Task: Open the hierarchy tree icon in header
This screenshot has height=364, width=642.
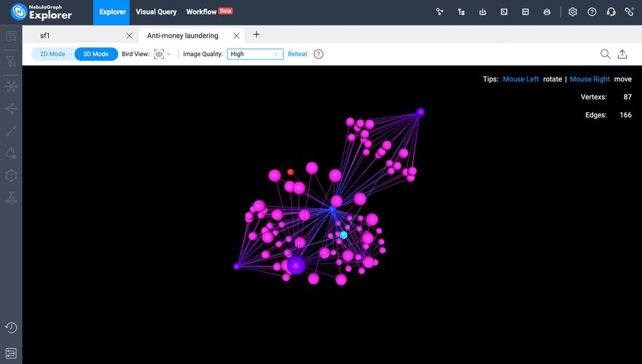Action: (x=461, y=12)
